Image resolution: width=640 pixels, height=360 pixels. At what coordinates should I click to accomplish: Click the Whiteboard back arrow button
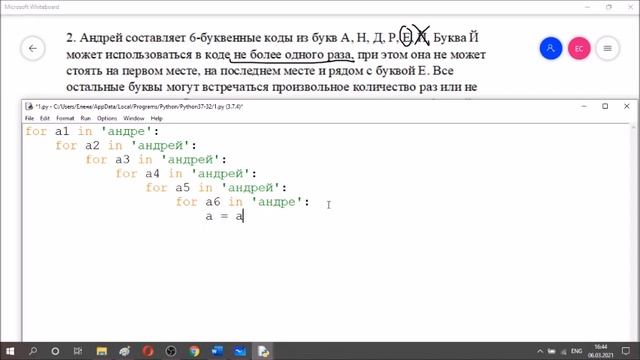[x=33, y=49]
